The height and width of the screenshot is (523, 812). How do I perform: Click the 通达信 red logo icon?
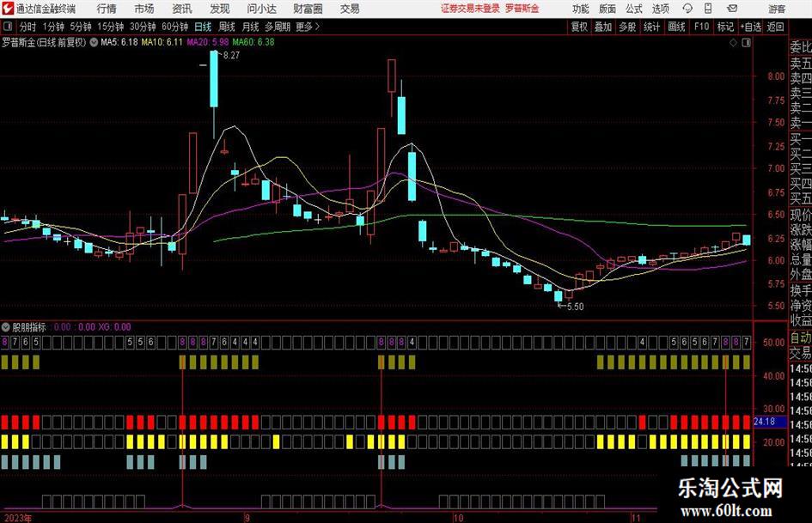click(x=8, y=9)
